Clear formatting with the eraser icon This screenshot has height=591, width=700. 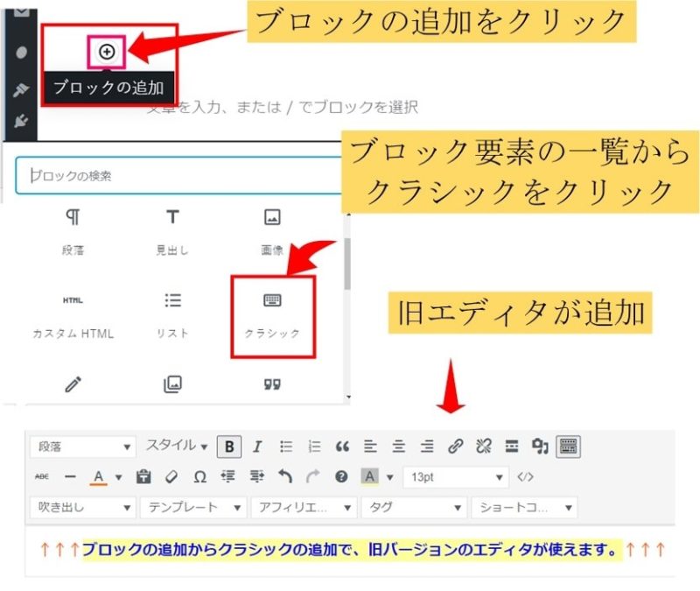(171, 476)
